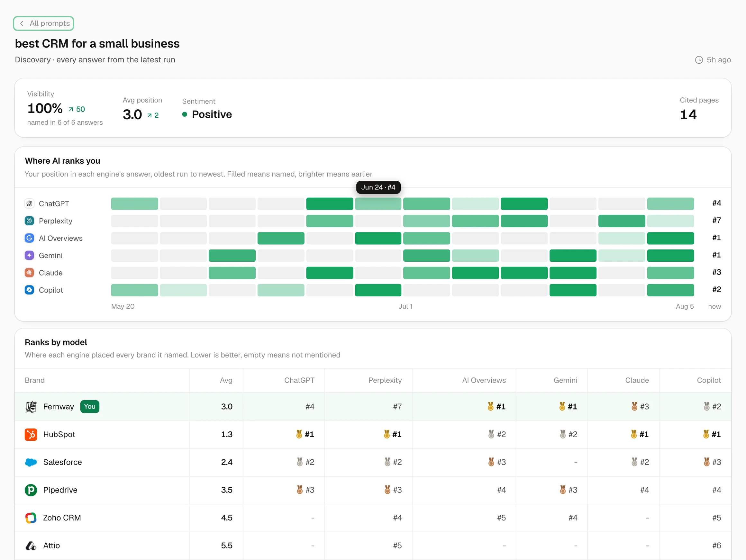
Task: Click the AI Overviews Google icon
Action: (x=29, y=238)
